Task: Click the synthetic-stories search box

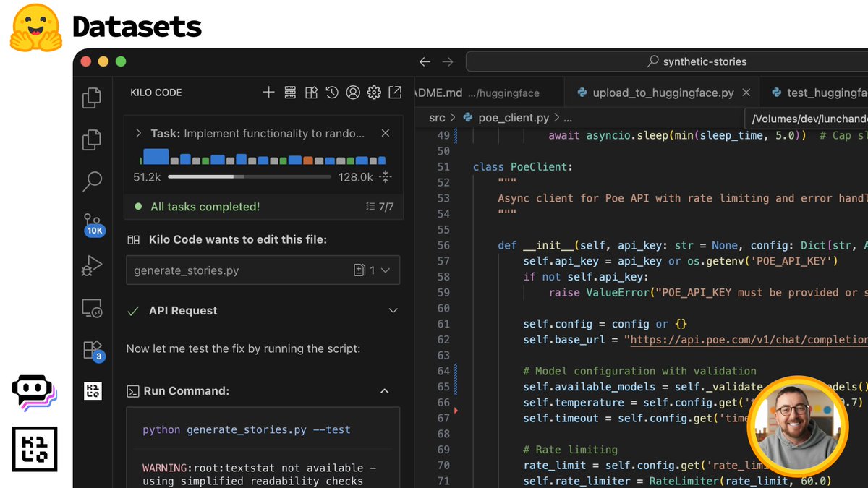Action: click(x=667, y=62)
